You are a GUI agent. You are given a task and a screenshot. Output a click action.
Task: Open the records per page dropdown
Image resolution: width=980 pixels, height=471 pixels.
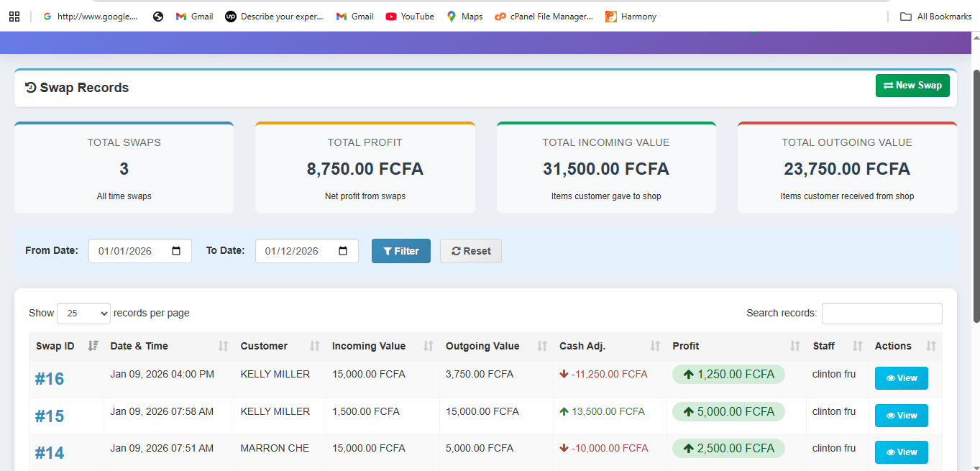coord(83,313)
